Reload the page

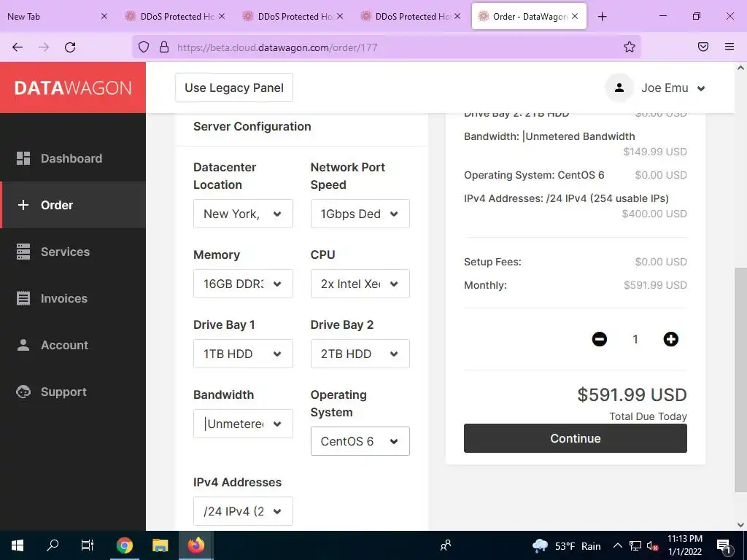[70, 47]
